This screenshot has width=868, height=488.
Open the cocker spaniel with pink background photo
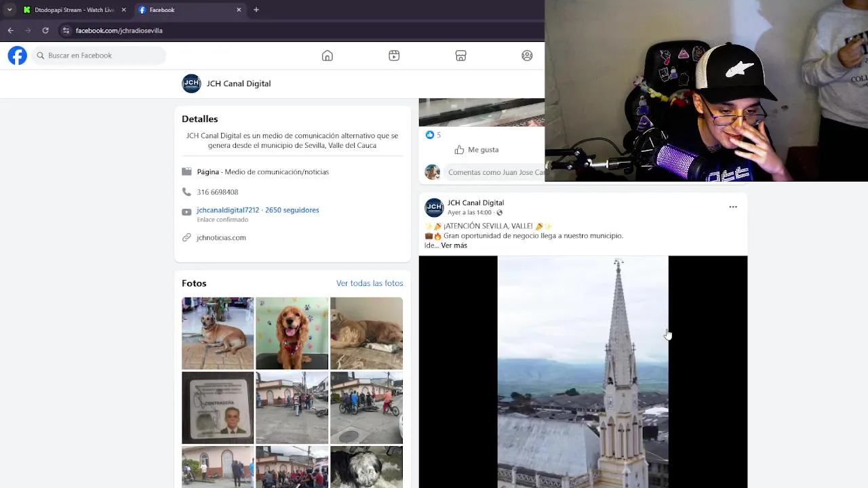[x=292, y=333]
